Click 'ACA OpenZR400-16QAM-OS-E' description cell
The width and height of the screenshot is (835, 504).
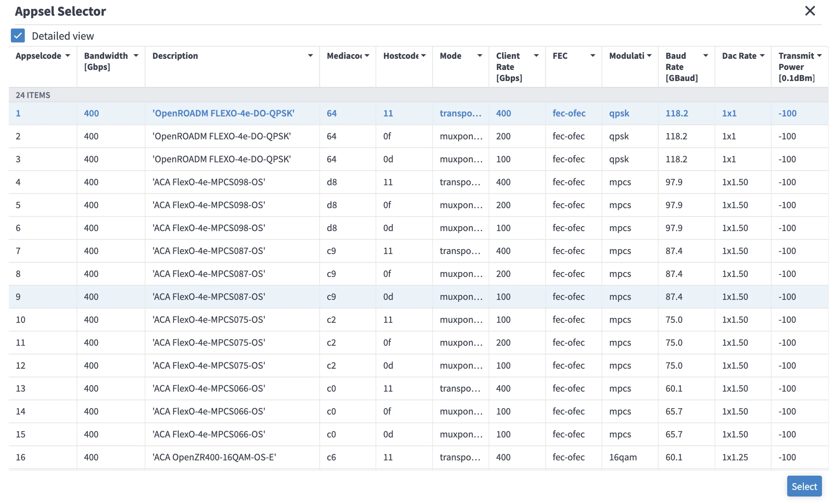pyautogui.click(x=232, y=457)
